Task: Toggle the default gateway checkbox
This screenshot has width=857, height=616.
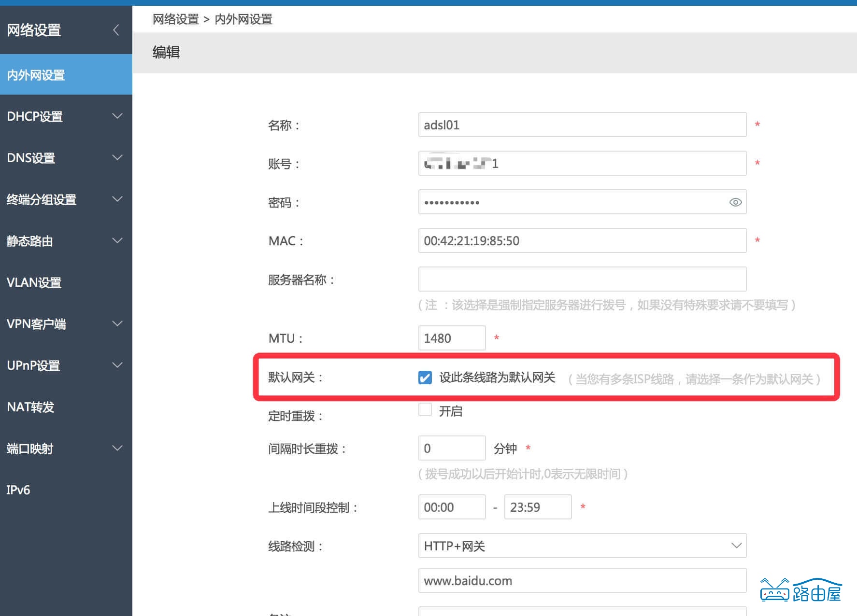Action: 425,378
